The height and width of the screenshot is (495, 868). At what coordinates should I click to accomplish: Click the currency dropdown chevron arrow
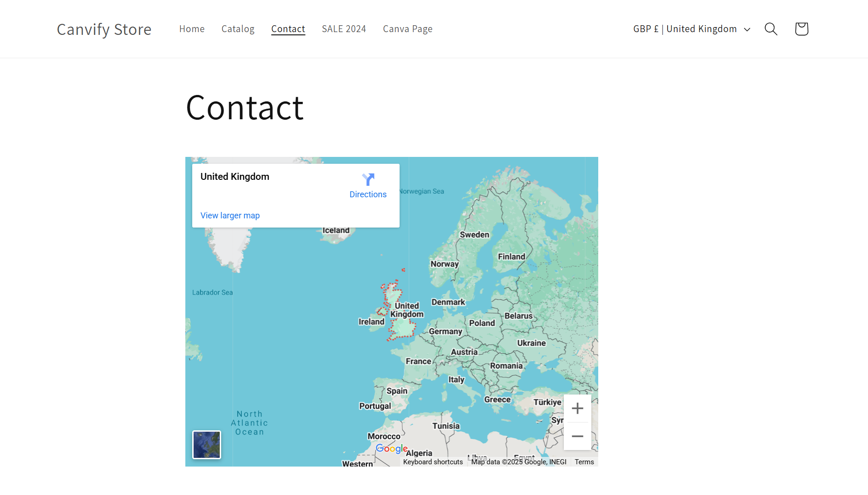point(747,29)
